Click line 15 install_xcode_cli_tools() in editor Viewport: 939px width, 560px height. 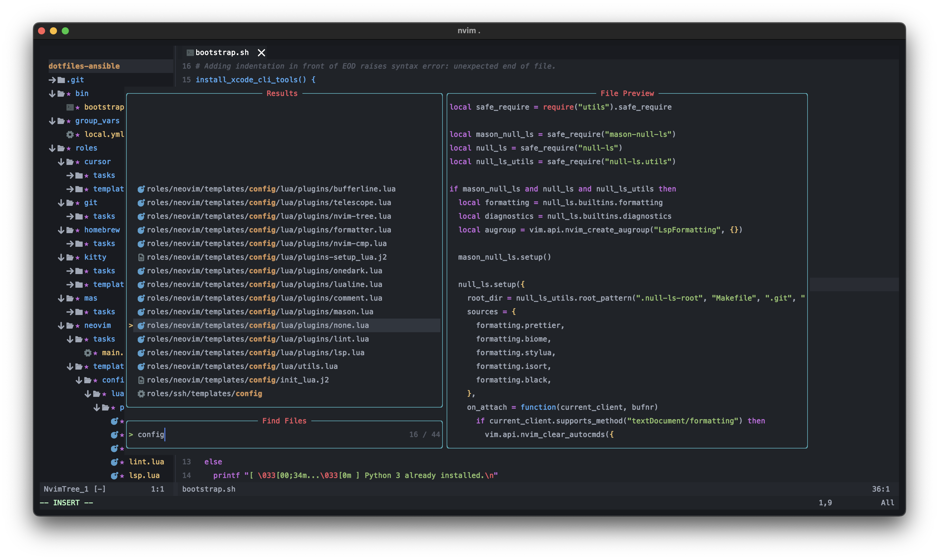pyautogui.click(x=255, y=79)
